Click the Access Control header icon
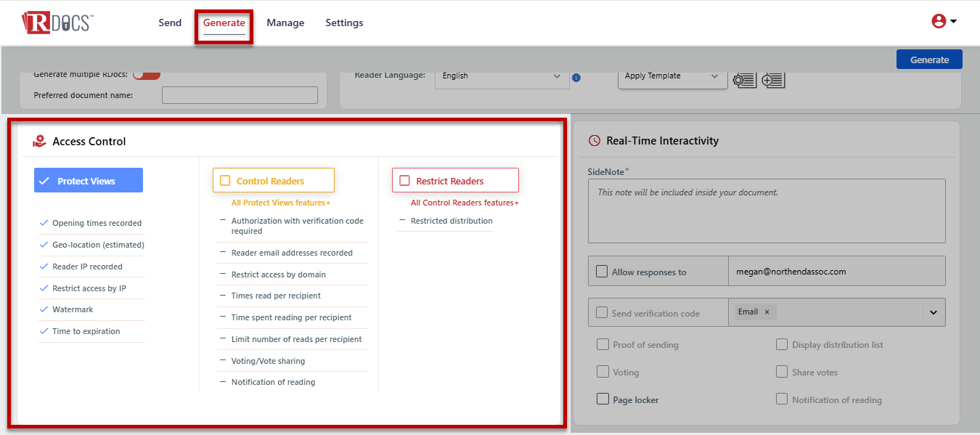Screen dimensions: 980x435 click(39, 142)
